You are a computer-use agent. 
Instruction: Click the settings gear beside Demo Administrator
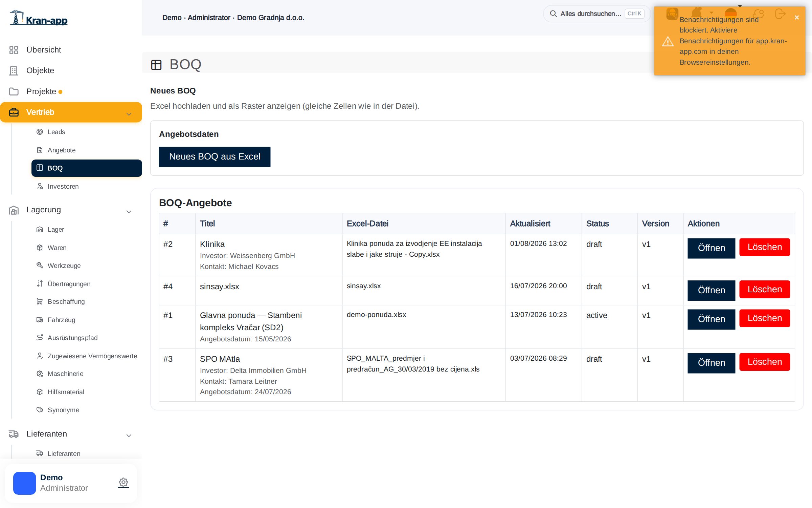point(123,482)
